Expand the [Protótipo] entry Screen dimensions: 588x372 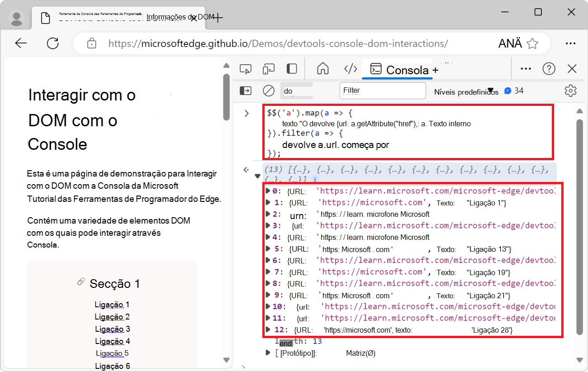point(268,353)
